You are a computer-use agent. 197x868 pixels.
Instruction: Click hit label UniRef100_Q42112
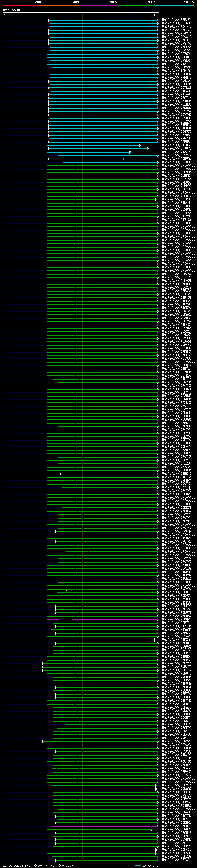coord(176,64)
